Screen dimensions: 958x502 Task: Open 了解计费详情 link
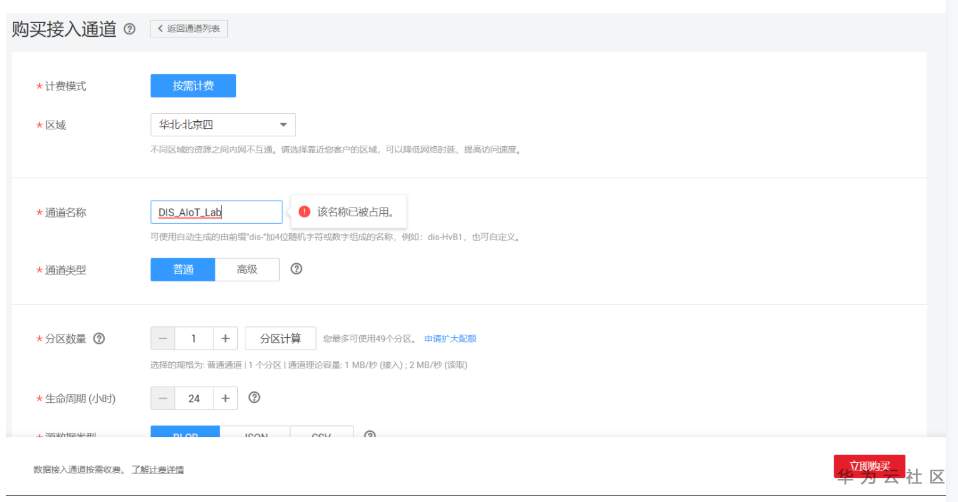click(158, 470)
